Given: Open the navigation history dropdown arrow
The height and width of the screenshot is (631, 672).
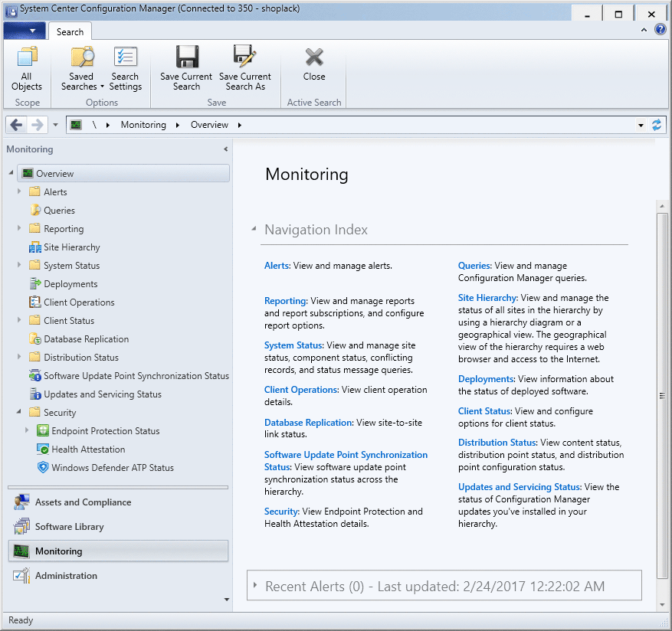Looking at the screenshot, I should click(x=55, y=125).
